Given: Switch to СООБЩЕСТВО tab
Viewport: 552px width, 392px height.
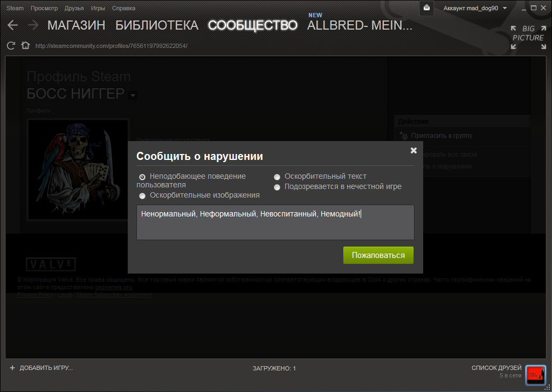Looking at the screenshot, I should [x=252, y=25].
